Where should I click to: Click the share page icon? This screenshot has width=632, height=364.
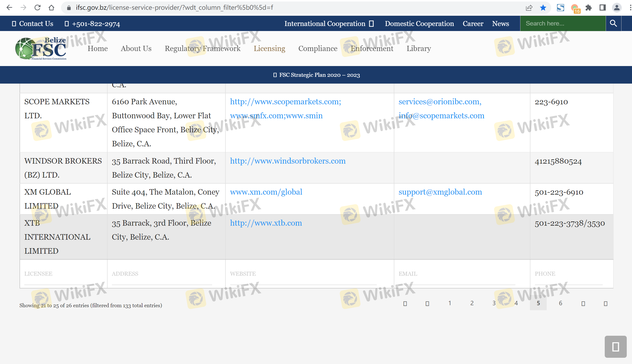pos(529,8)
